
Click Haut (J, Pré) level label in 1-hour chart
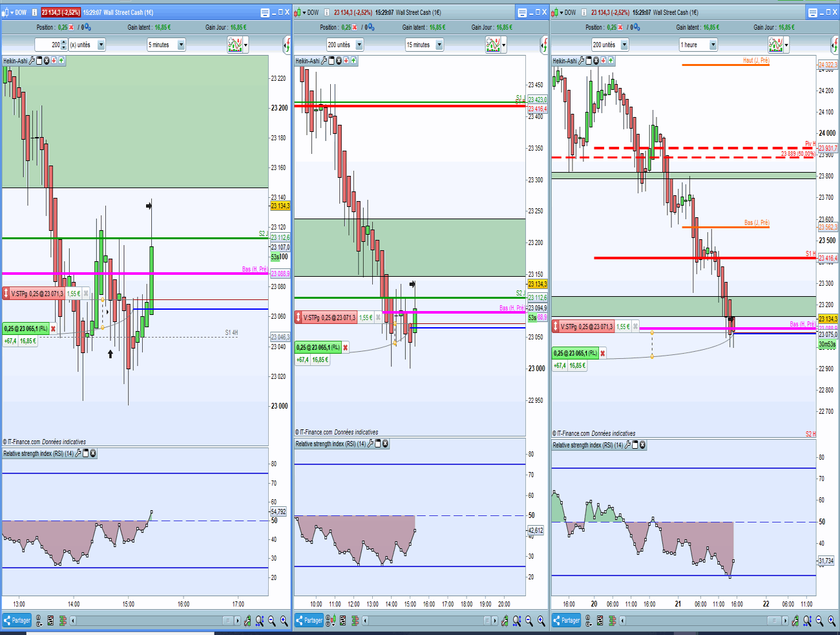756,60
